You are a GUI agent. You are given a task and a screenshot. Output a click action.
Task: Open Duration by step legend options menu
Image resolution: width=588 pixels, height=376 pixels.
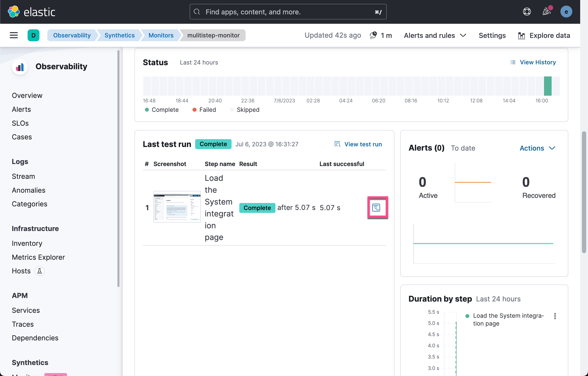coord(555,316)
